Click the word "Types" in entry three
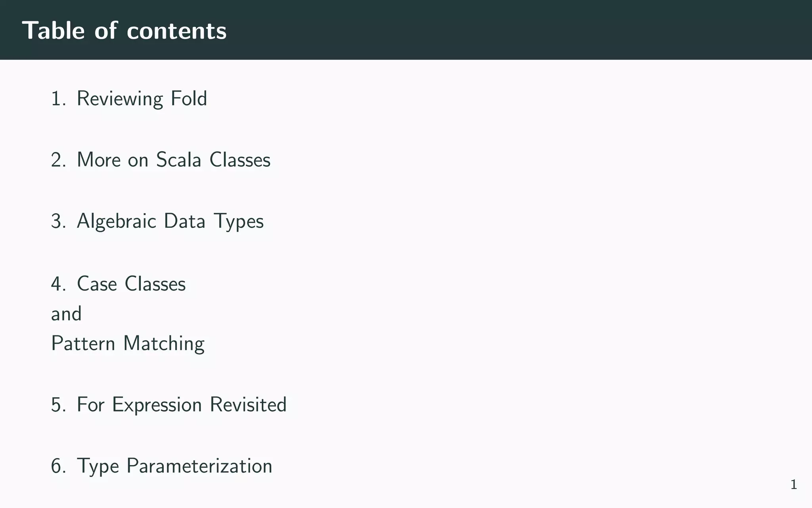Screen dimensions: 812x508 click(238, 221)
